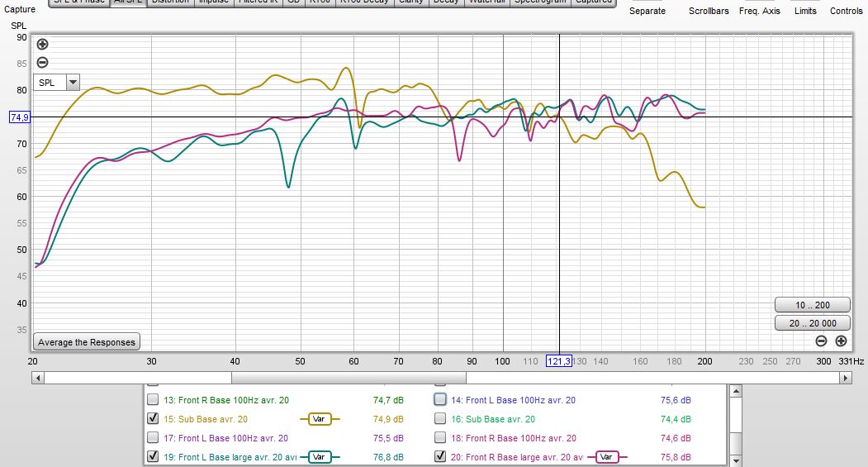
Task: Select label '19: Front L Base large avr. 20'
Action: pyautogui.click(x=230, y=457)
